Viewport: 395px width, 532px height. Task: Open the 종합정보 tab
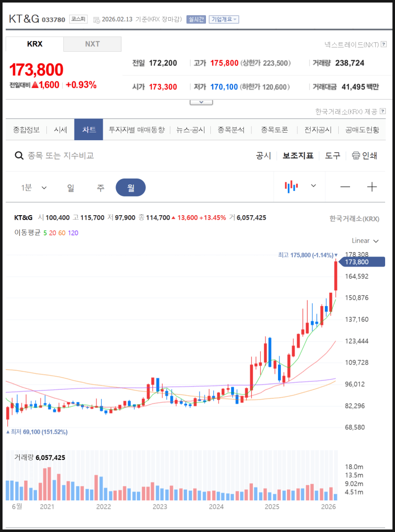26,130
